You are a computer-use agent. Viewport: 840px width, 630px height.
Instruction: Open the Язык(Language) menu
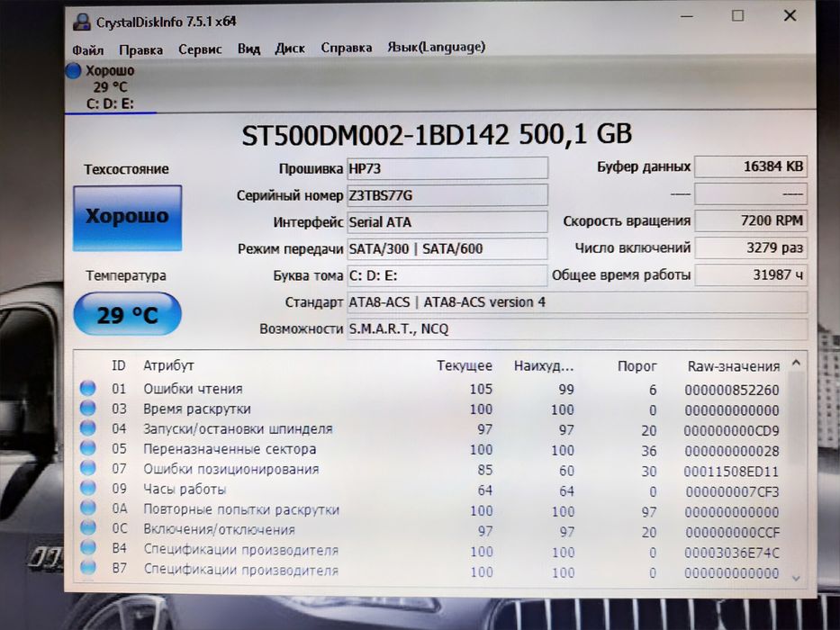pyautogui.click(x=436, y=47)
